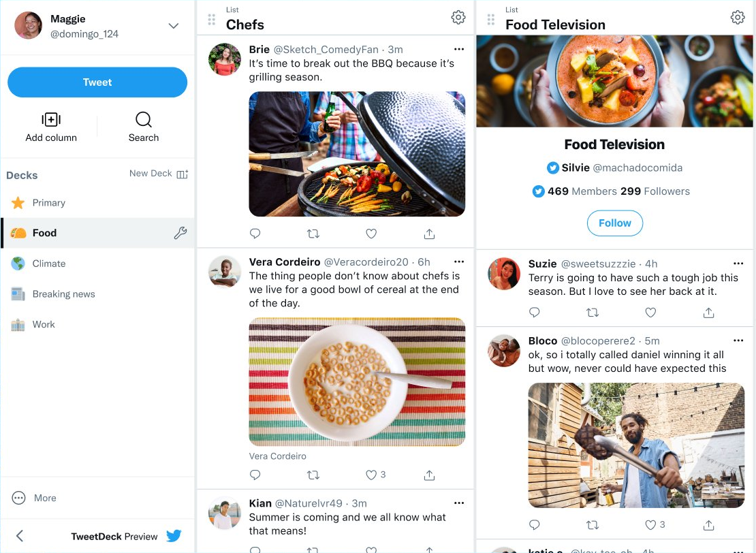Open settings for the Chefs column
Viewport: 756px width, 553px height.
click(x=458, y=18)
